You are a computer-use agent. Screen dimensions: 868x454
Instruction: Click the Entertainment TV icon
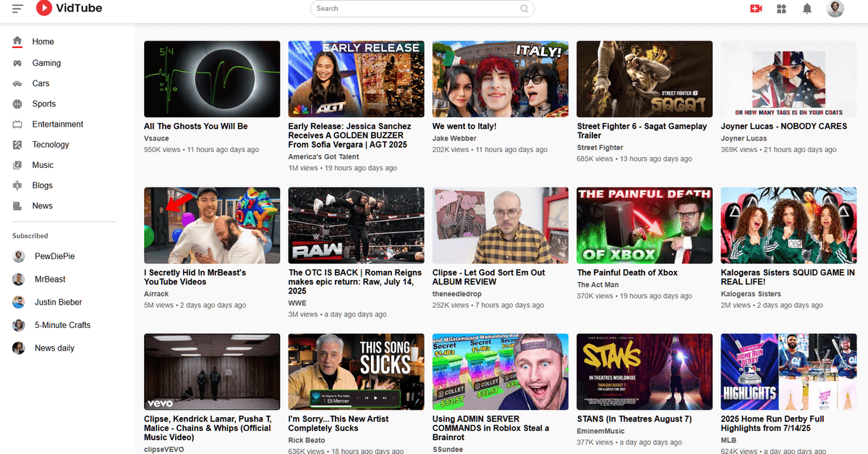click(x=17, y=125)
